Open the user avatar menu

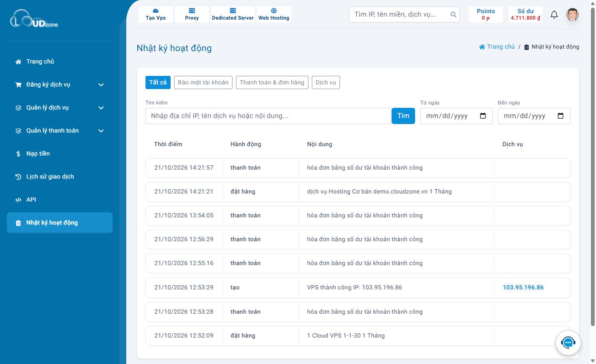tap(573, 14)
